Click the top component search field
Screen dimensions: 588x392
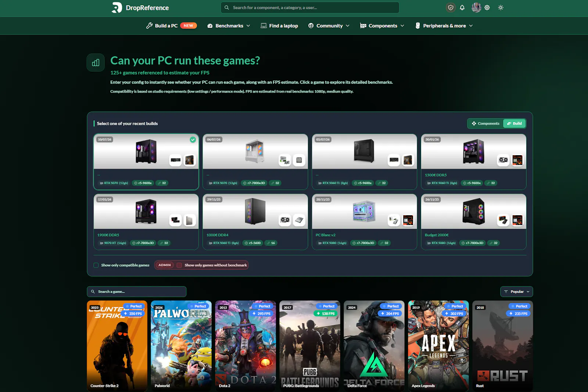click(x=310, y=7)
